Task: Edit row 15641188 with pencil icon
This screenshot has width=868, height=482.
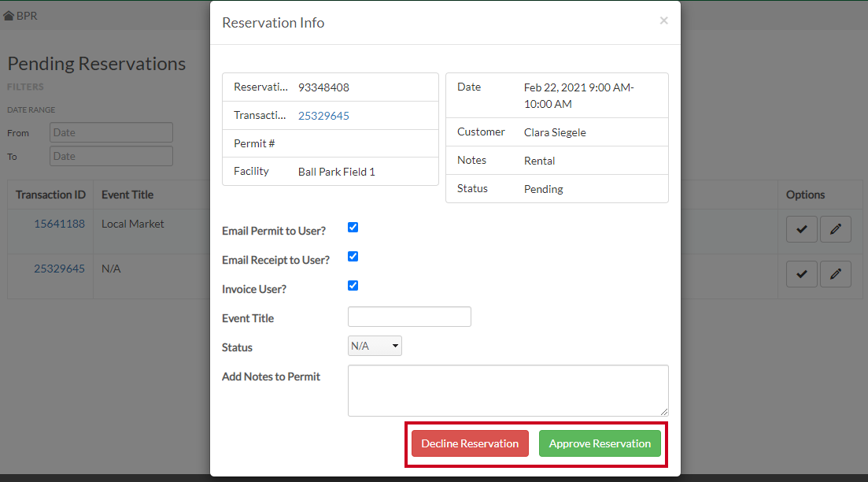Action: click(x=835, y=229)
